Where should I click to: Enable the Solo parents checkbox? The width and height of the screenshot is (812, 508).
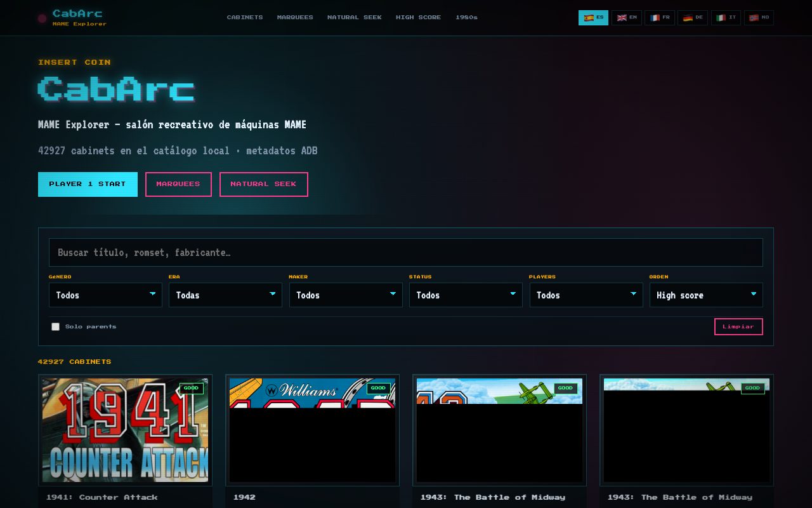pyautogui.click(x=55, y=326)
